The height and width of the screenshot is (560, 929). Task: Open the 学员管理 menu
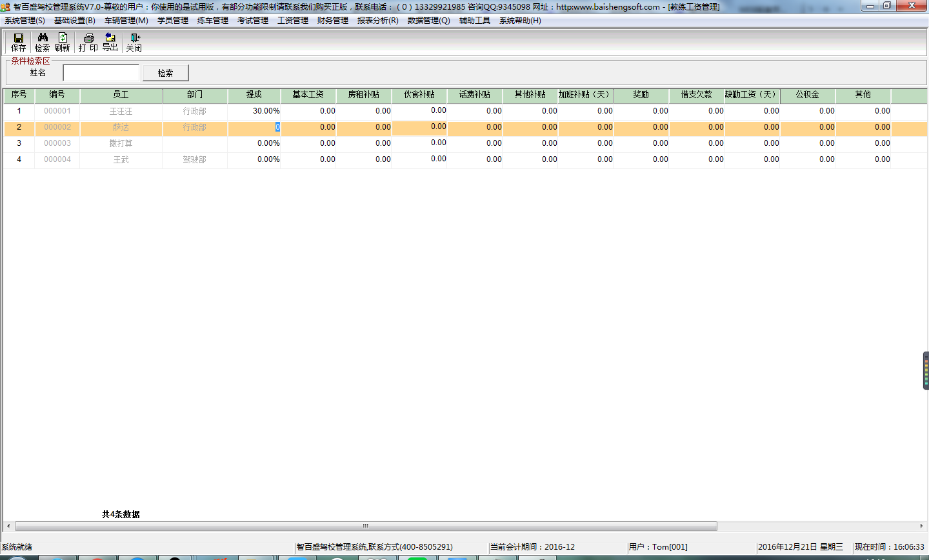[x=173, y=21]
